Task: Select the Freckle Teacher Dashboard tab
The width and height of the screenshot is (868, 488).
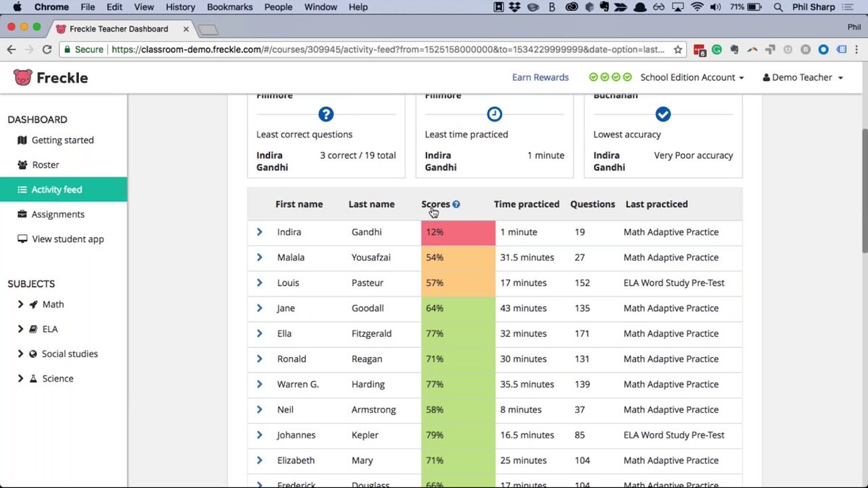Action: (x=119, y=29)
